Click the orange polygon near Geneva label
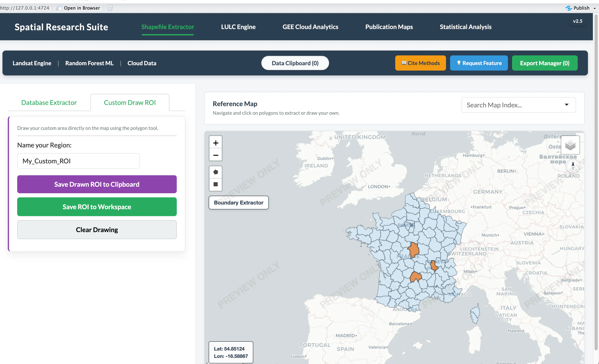 pyautogui.click(x=433, y=266)
